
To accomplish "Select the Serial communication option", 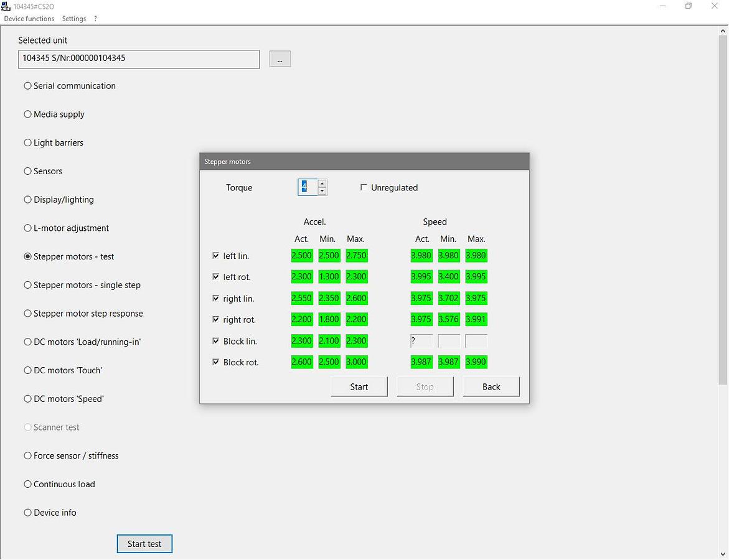I will (x=27, y=86).
